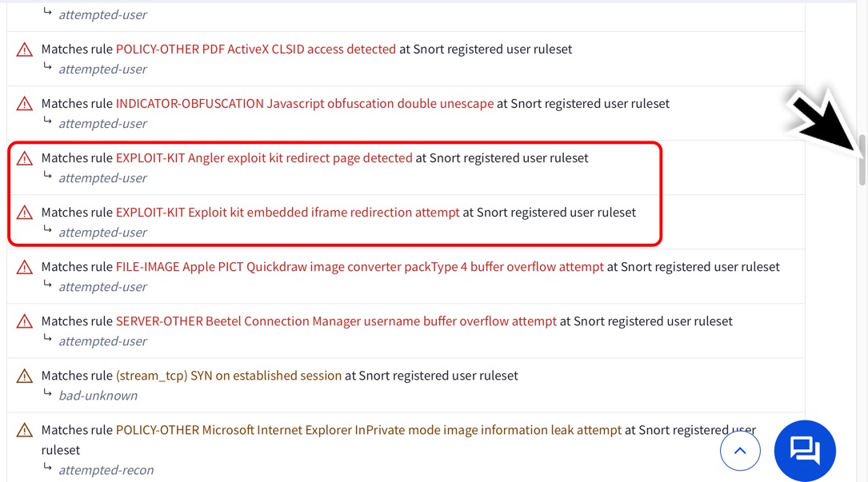Open POLICY-OTHER Internet Explorer InPrivate leak link
The image size is (868, 482).
[x=369, y=430]
